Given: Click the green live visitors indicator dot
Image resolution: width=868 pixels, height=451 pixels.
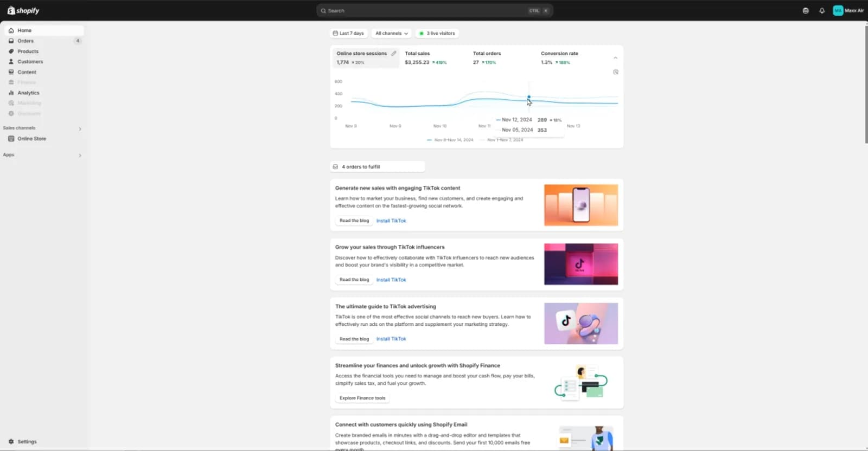Looking at the screenshot, I should pyautogui.click(x=422, y=33).
